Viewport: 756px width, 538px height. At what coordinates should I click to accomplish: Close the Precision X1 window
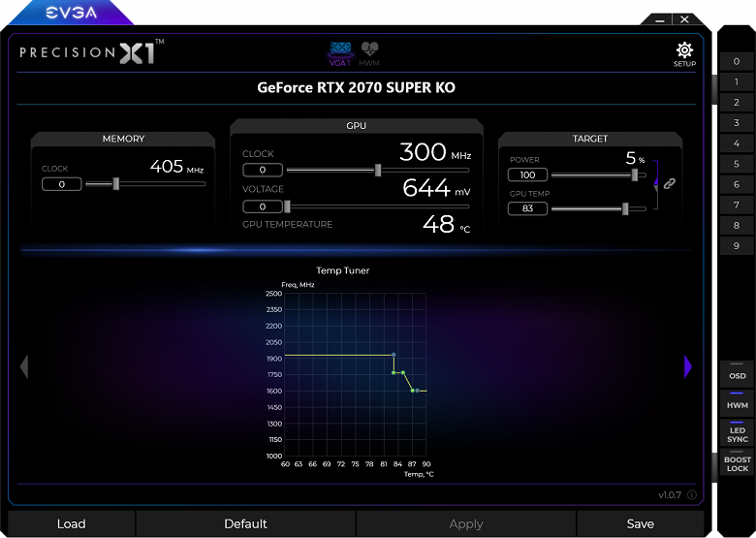[x=684, y=19]
